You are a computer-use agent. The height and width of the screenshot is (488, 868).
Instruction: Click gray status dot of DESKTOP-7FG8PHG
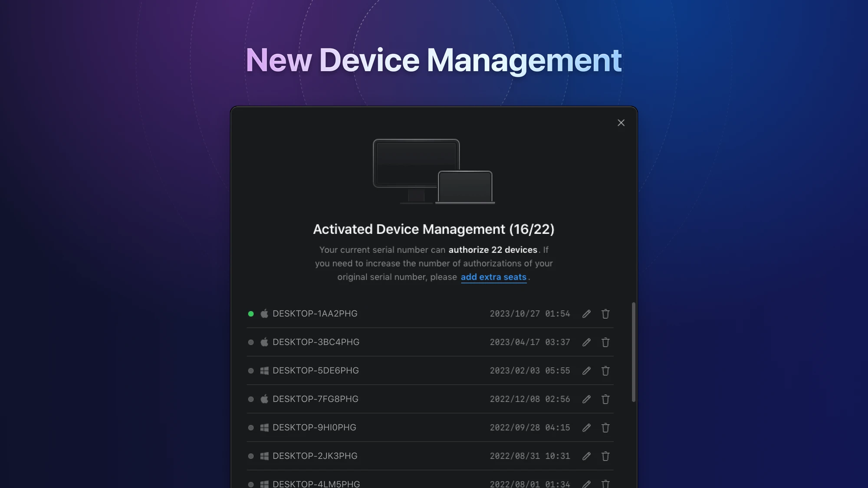tap(251, 399)
